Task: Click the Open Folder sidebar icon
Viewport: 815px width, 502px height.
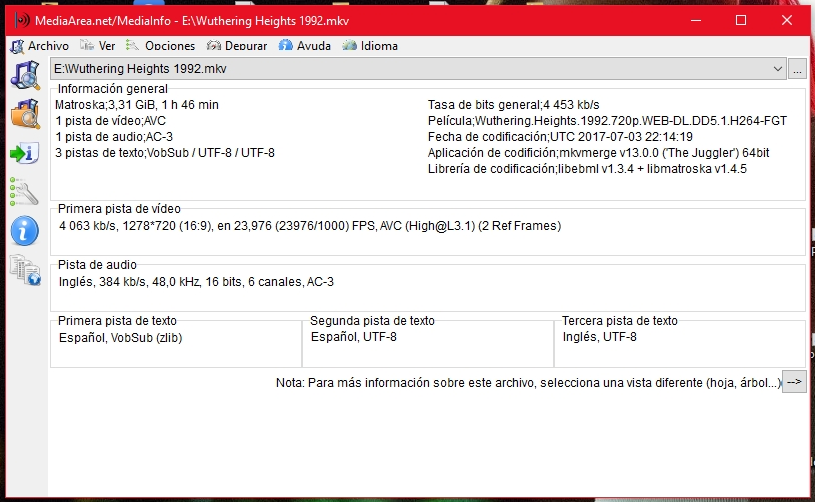Action: click(25, 114)
